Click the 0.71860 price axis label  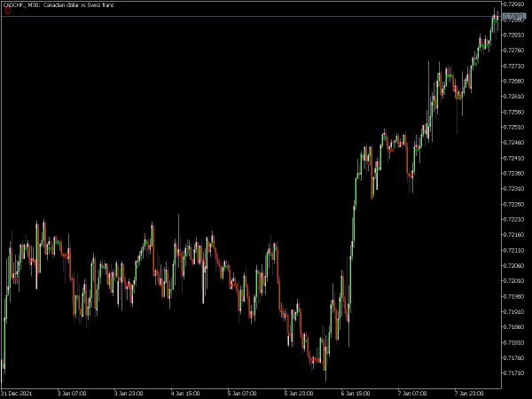[x=513, y=327]
